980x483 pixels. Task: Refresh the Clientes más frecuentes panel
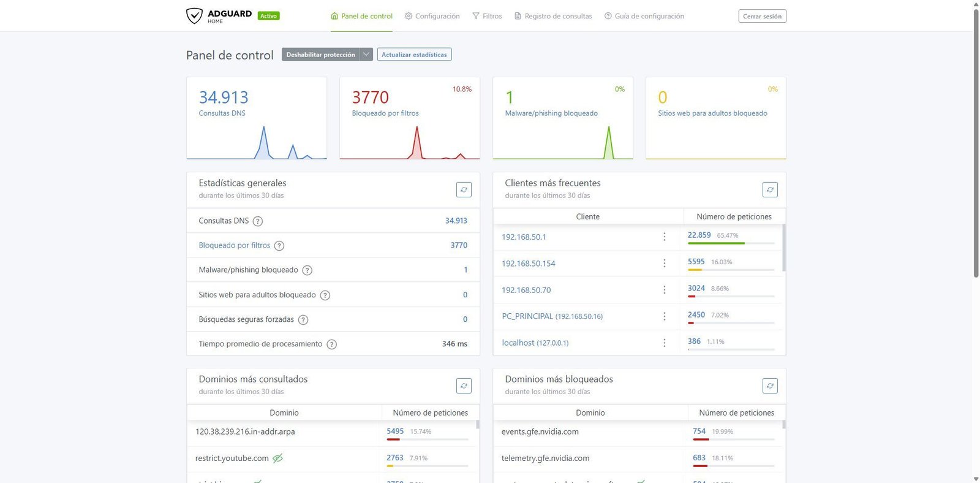(770, 190)
